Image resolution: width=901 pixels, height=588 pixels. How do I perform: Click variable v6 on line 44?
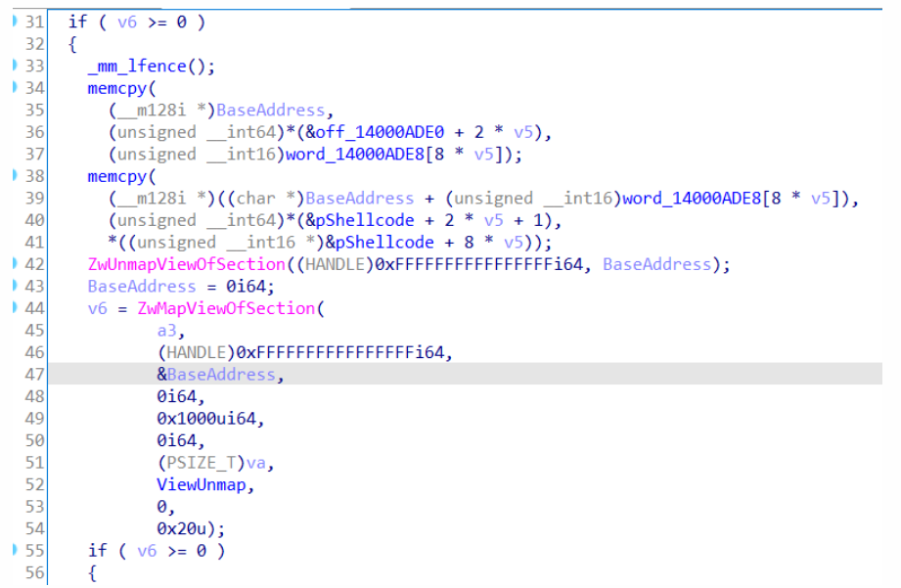(97, 308)
